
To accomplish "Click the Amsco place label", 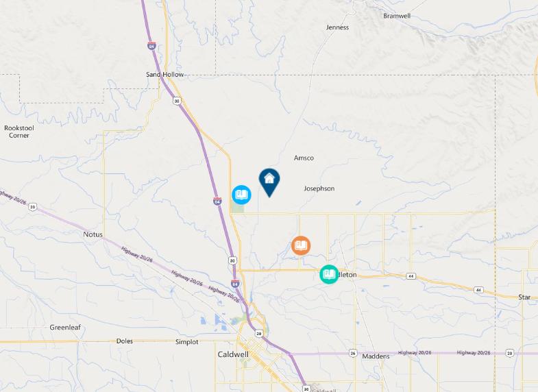I will point(304,158).
